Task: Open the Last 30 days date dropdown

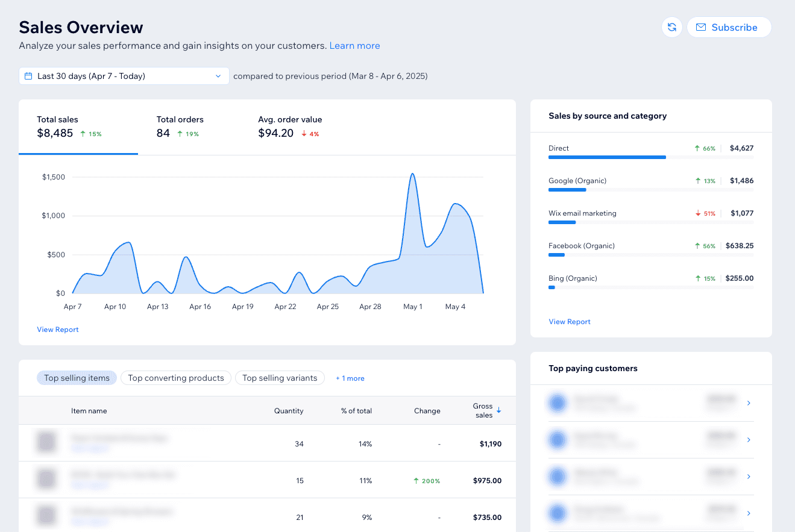Action: click(124, 76)
